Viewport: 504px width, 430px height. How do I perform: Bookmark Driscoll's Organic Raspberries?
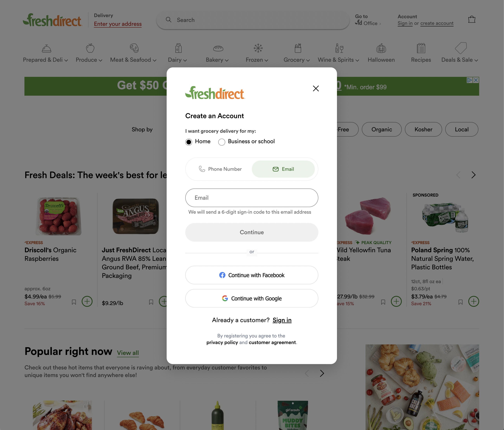click(x=74, y=302)
